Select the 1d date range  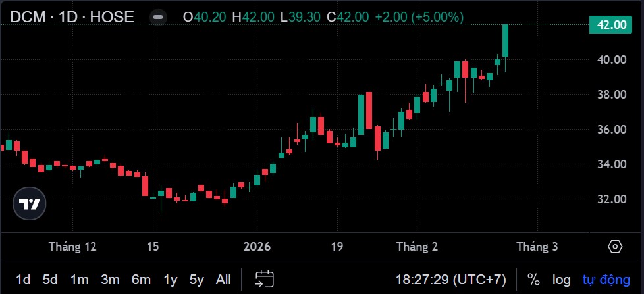23,280
